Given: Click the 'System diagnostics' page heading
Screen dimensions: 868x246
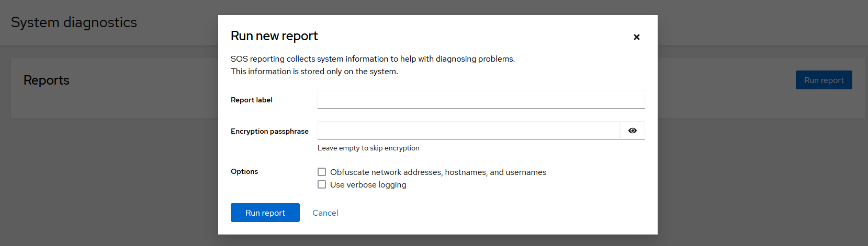Looking at the screenshot, I should [x=74, y=22].
